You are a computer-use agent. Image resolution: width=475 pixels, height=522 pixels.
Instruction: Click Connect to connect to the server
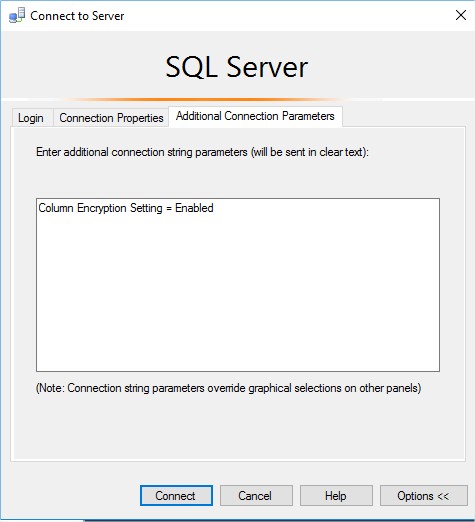click(x=176, y=496)
